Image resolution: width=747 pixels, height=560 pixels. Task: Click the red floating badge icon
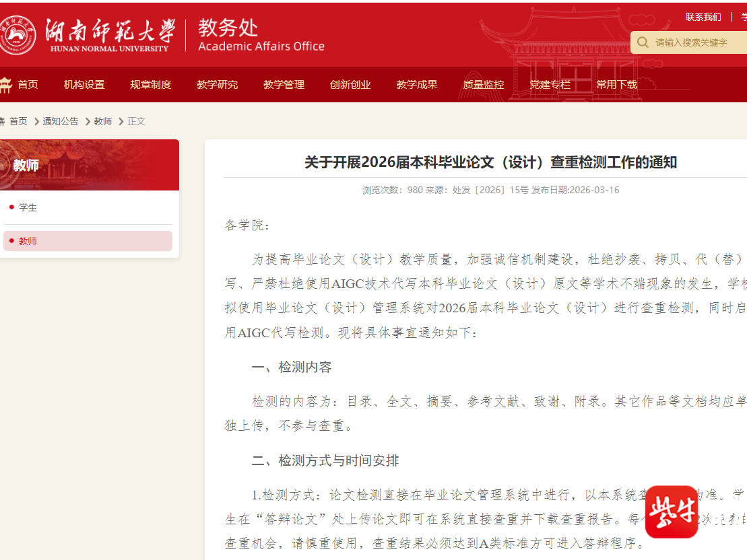tap(671, 512)
